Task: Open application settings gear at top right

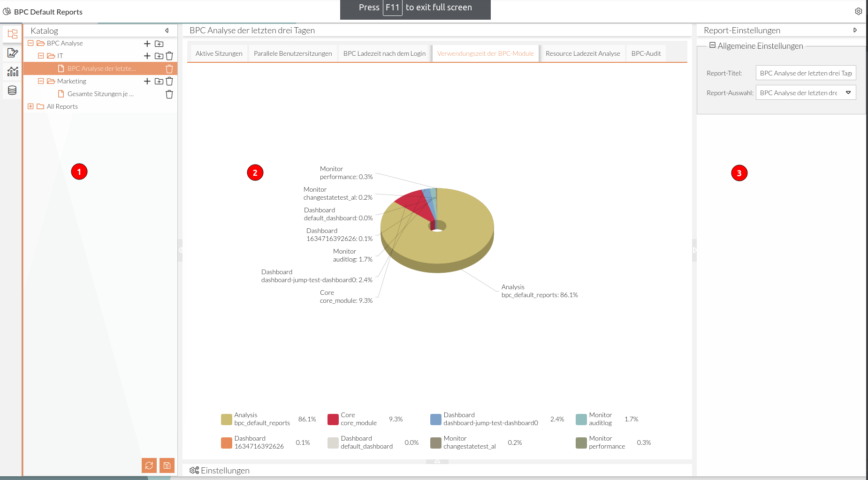Action: coord(859,11)
